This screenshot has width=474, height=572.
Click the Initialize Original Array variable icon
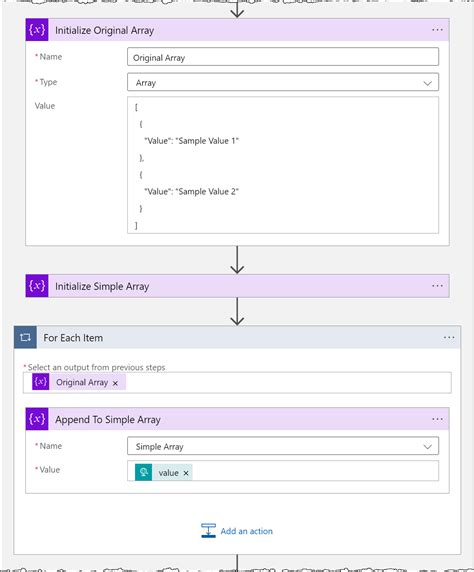[x=37, y=30]
